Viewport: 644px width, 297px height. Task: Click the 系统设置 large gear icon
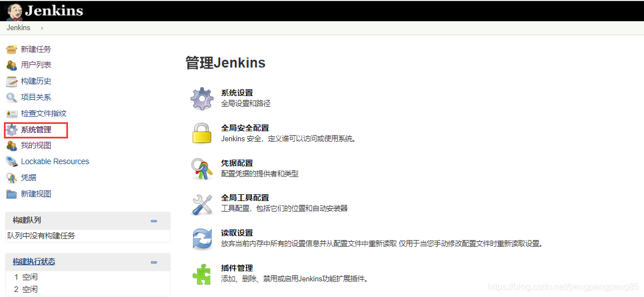202,99
